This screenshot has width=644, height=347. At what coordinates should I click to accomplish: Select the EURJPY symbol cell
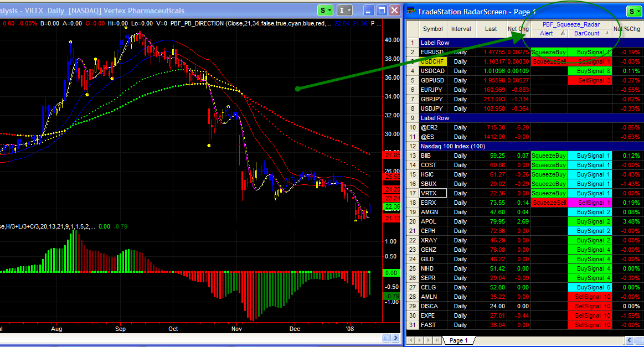click(432, 90)
